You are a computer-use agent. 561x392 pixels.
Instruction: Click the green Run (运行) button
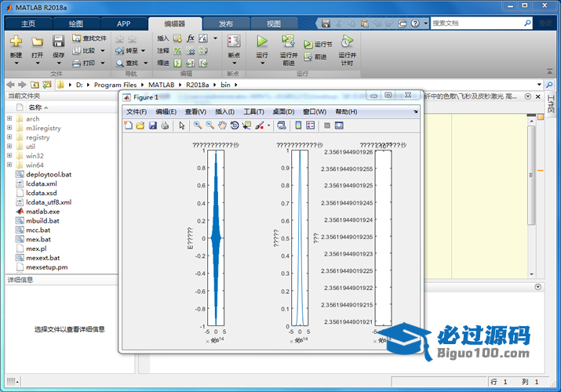(x=262, y=42)
